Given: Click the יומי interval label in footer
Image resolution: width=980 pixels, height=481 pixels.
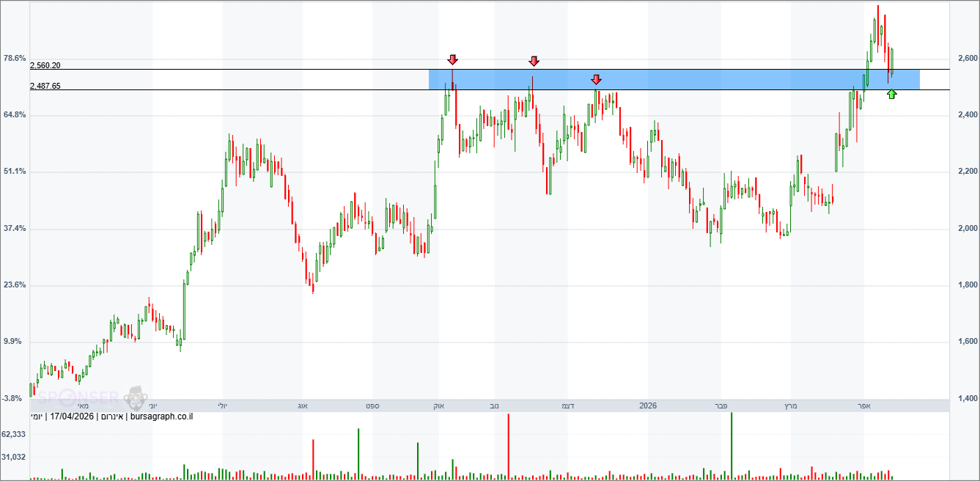Looking at the screenshot, I should 36,416.
